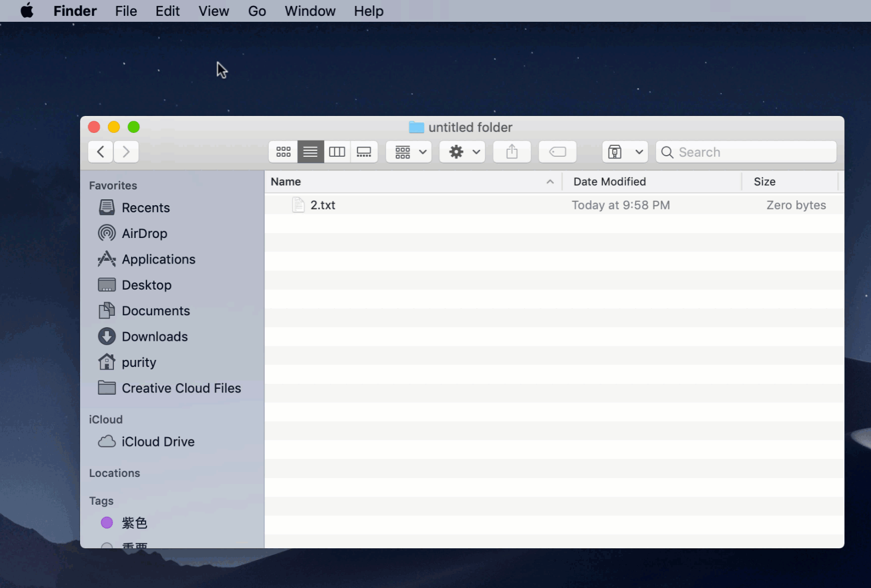The width and height of the screenshot is (871, 588).
Task: Minimize the Finder window
Action: tap(114, 127)
